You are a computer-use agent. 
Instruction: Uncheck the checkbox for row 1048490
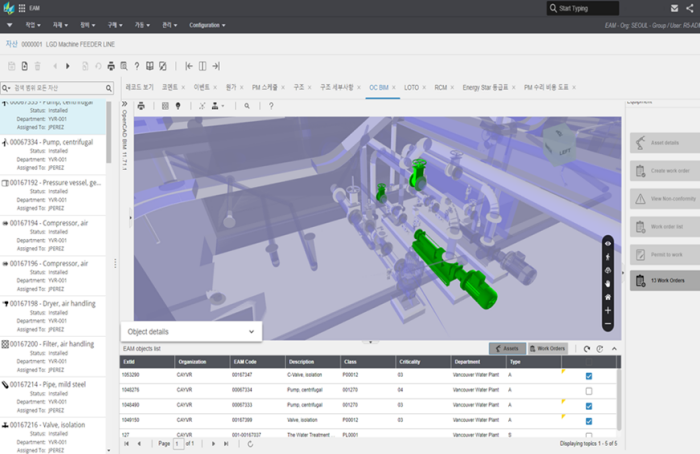[x=589, y=406]
